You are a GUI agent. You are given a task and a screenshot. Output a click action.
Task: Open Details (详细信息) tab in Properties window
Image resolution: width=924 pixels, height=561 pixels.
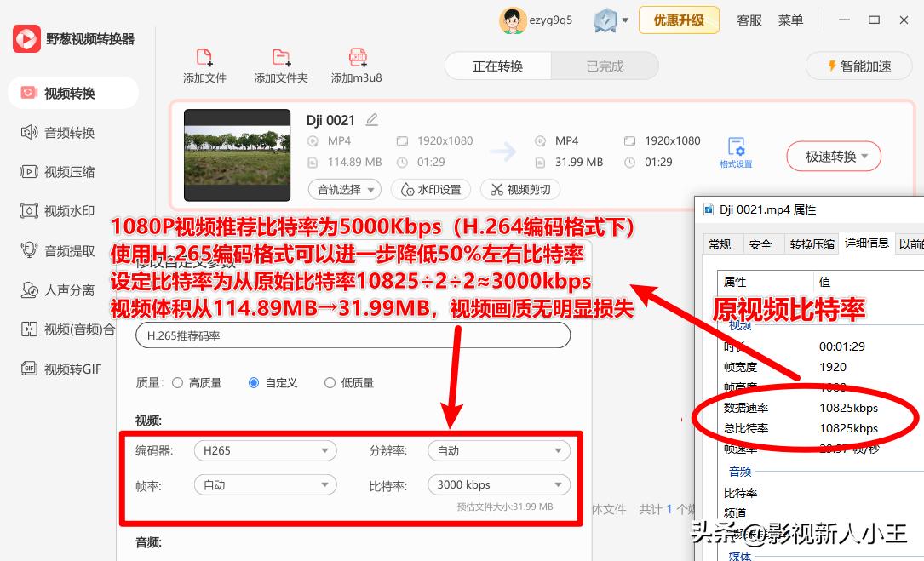pos(867,243)
